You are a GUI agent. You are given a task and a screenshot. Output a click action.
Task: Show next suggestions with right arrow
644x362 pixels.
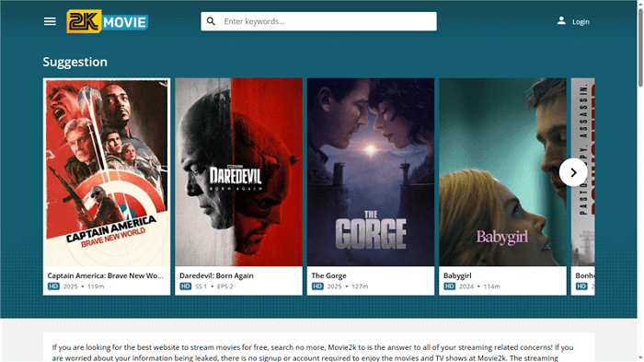pos(573,172)
